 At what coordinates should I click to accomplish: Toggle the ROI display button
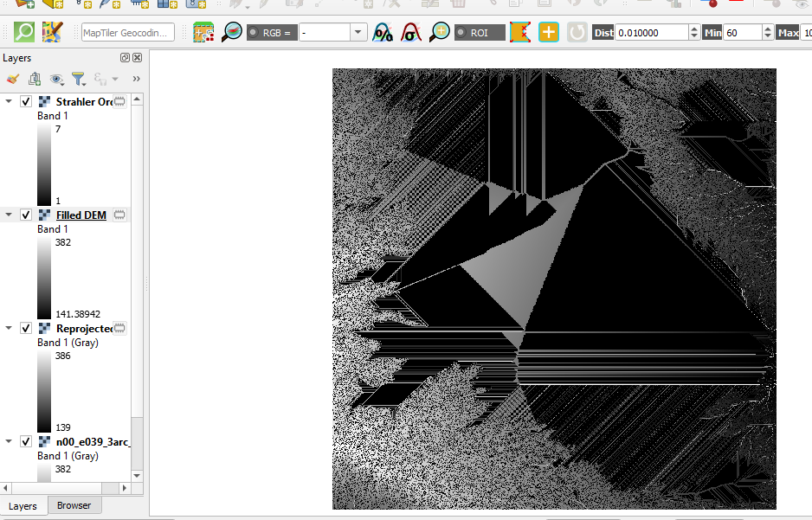pos(480,33)
